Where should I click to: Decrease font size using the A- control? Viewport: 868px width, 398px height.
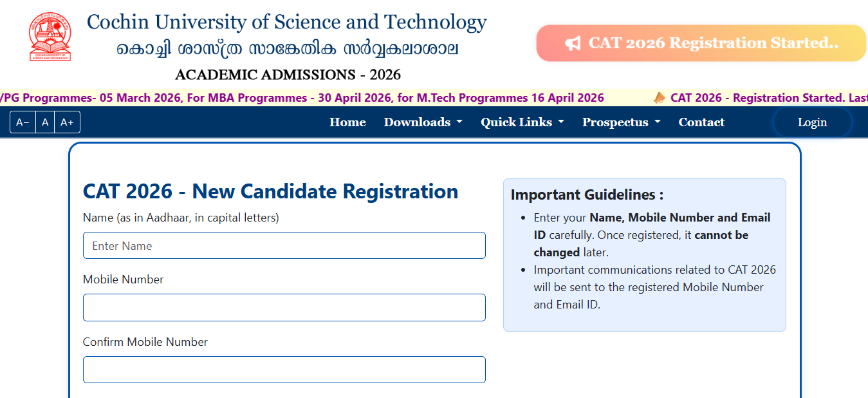(22, 122)
